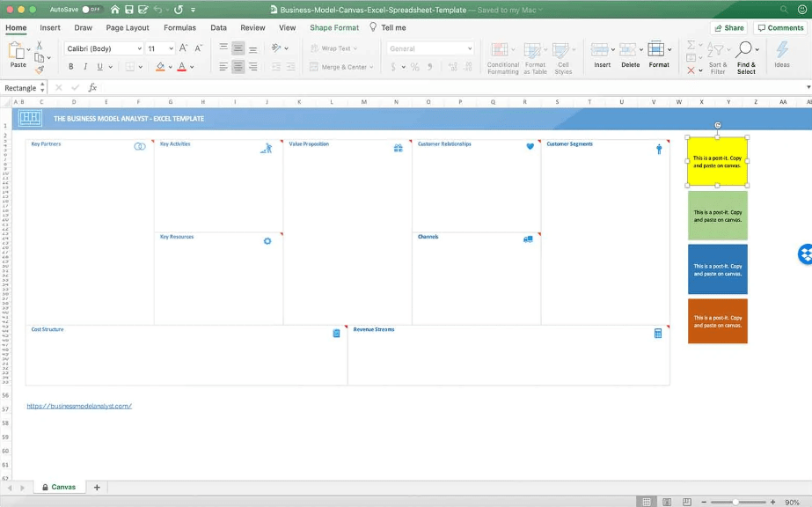Select the green post-it note shape
The image size is (812, 507).
(x=717, y=216)
